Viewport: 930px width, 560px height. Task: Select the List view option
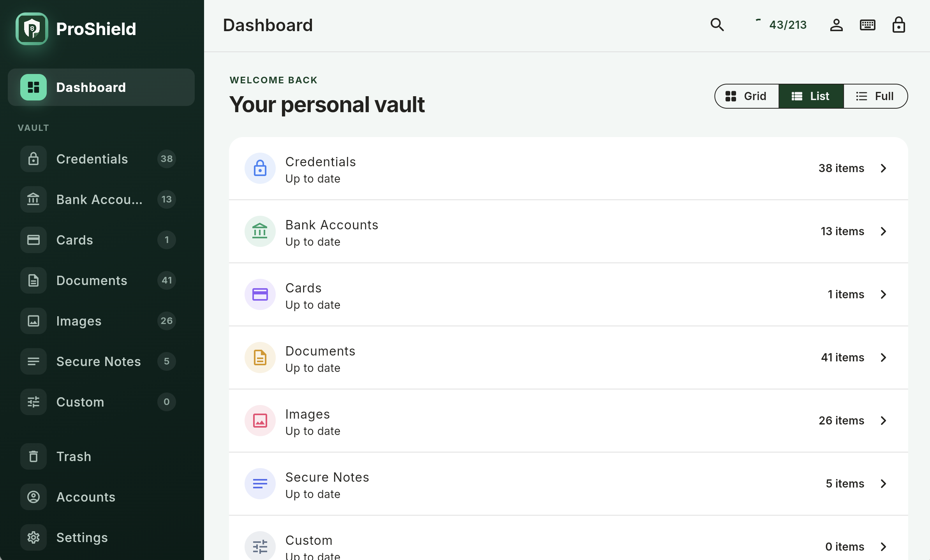tap(811, 96)
